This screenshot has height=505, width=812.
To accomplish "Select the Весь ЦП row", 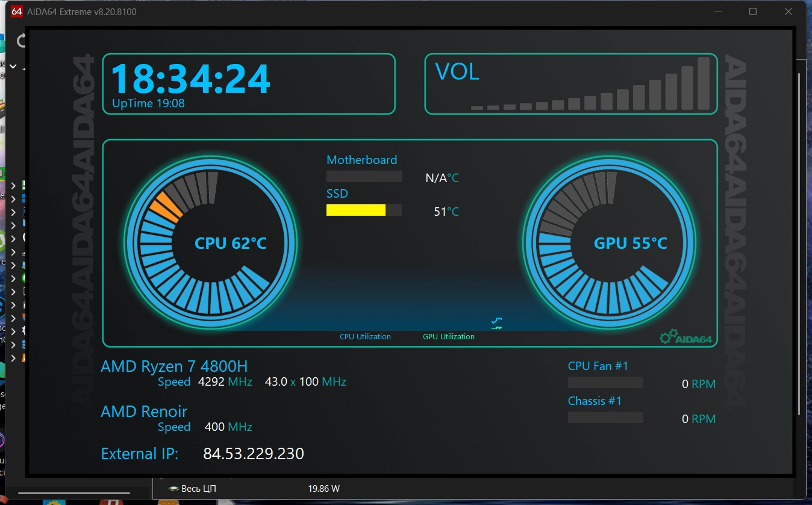I will 476,489.
